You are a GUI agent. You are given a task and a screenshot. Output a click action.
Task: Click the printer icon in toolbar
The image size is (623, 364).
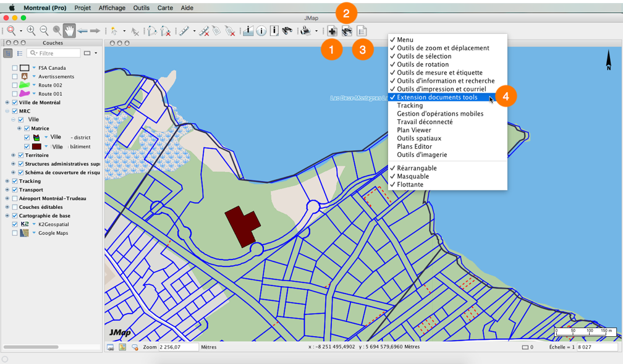[x=305, y=31]
